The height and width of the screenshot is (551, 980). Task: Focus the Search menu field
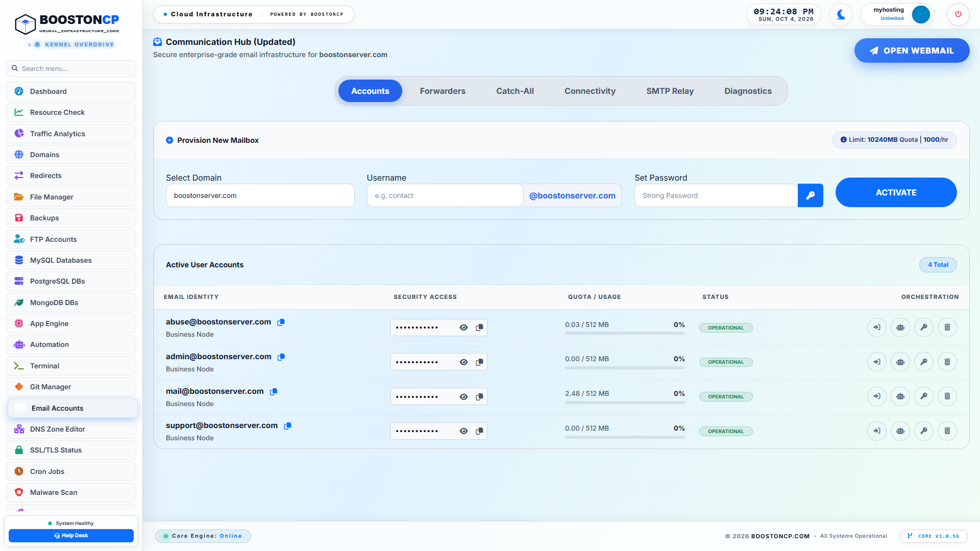[71, 68]
